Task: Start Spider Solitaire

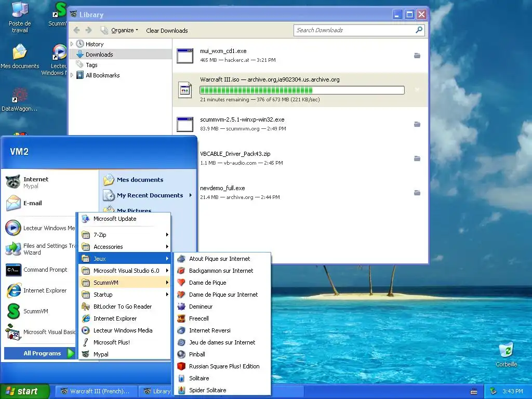Action: pos(222,390)
